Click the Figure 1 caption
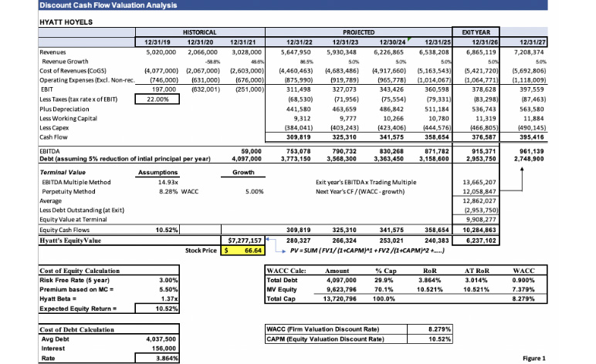The image size is (596, 364). (x=534, y=359)
